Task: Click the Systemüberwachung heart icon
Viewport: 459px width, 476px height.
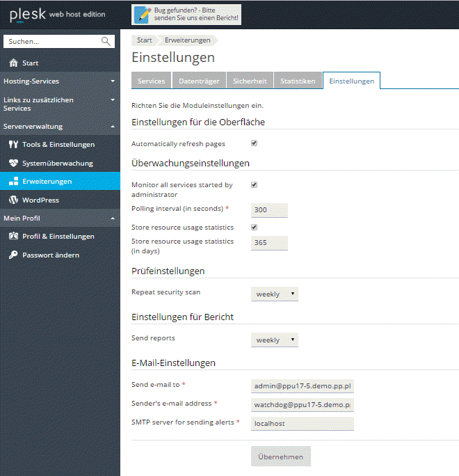Action: [13, 163]
